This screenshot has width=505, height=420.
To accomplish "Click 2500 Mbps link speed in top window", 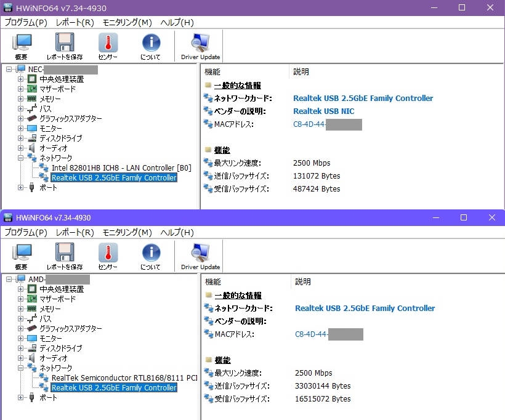I will click(x=312, y=163).
